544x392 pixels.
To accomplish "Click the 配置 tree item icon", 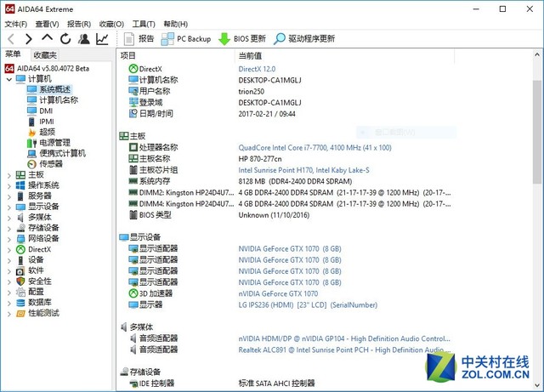I will tap(20, 292).
